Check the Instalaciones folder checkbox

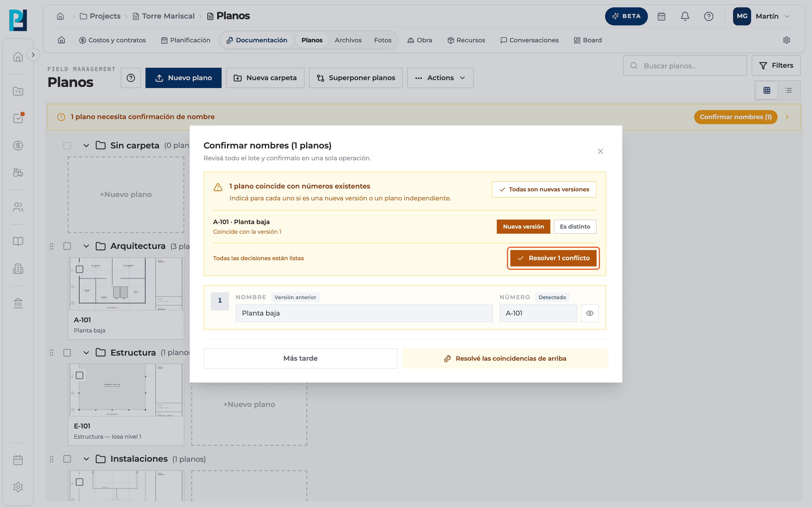click(x=67, y=459)
